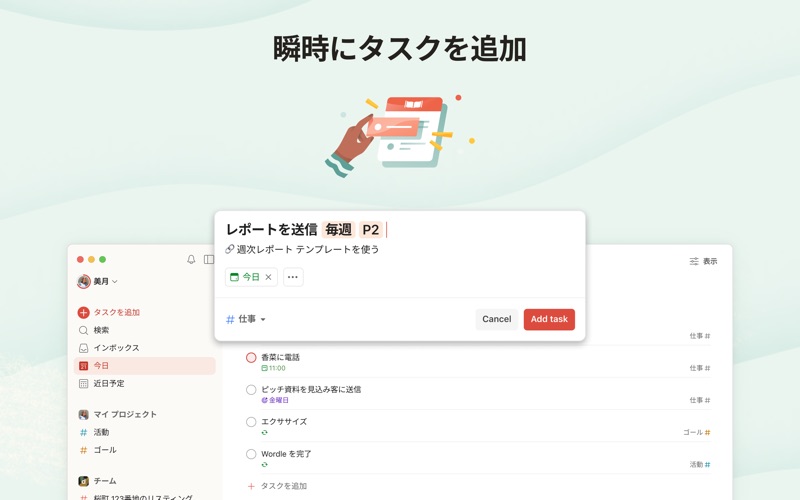The height and width of the screenshot is (500, 800).
Task: Complete the Wordle を完了 task checkbox
Action: coord(251,454)
